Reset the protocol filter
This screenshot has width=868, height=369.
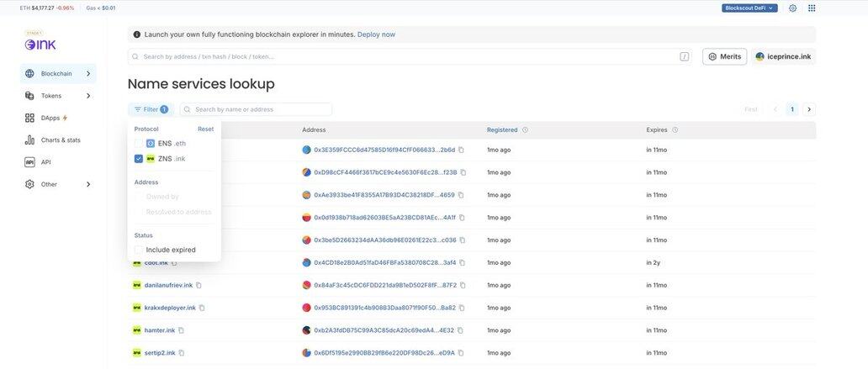click(205, 129)
